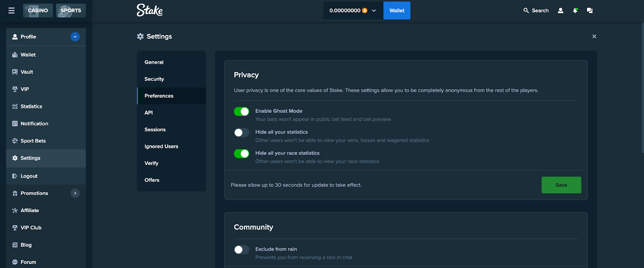Expand the Promotions submenu arrow
Viewport: 644px width, 268px height.
(75, 193)
